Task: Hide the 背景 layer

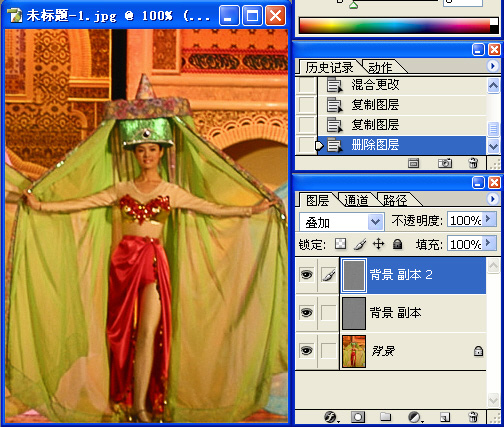Action: (x=306, y=351)
